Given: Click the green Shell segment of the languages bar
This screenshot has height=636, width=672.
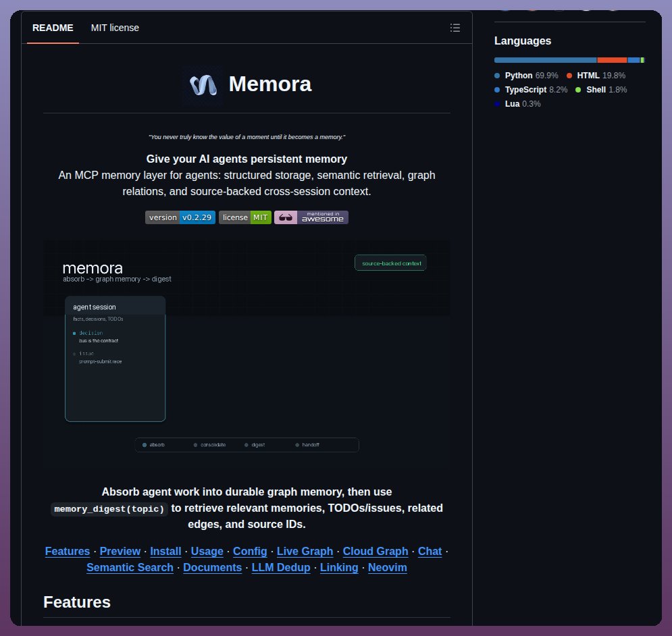Looking at the screenshot, I should (642, 60).
